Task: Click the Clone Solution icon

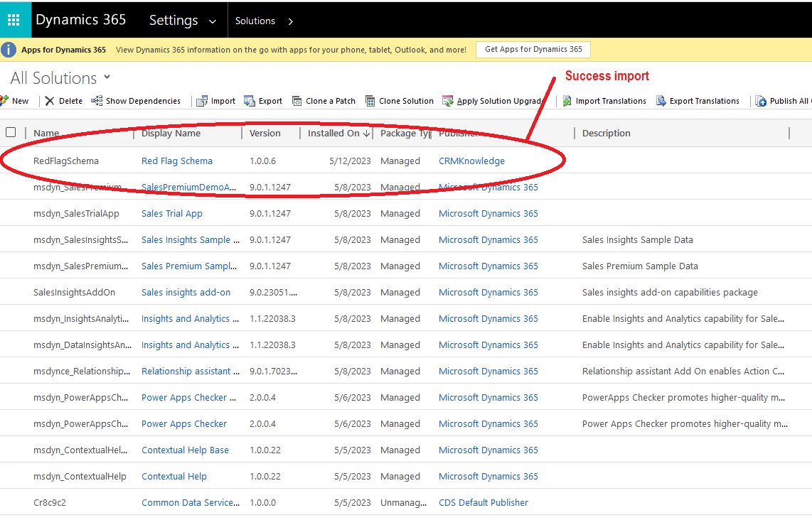Action: coord(370,101)
